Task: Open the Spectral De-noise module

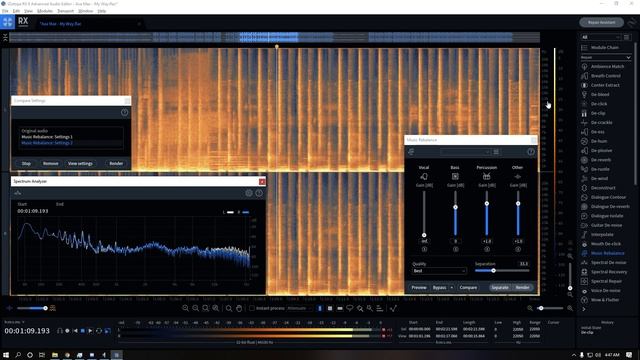Action: (x=603, y=262)
